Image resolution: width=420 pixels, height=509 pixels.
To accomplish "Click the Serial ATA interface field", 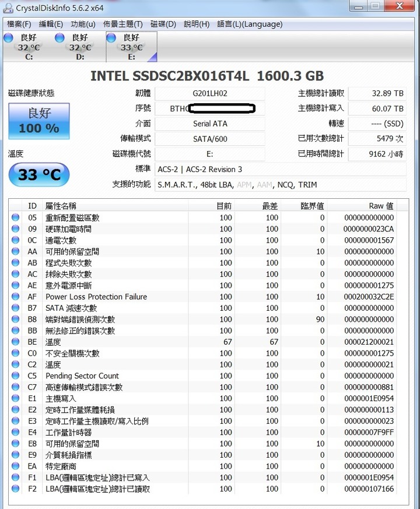I will pos(210,124).
